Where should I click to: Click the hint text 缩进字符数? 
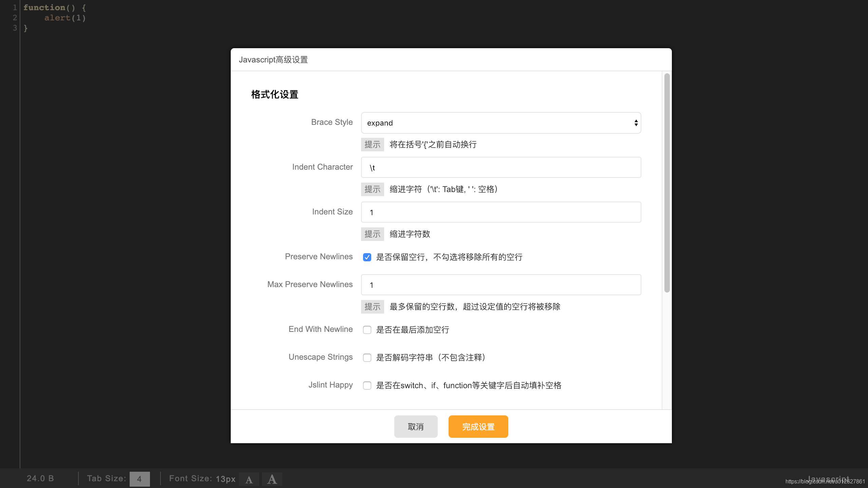point(410,234)
